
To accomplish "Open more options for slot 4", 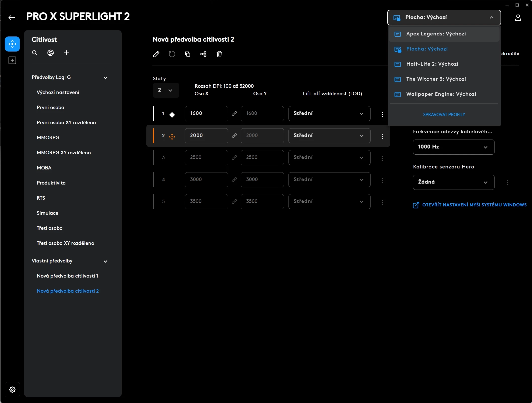I will [x=382, y=180].
